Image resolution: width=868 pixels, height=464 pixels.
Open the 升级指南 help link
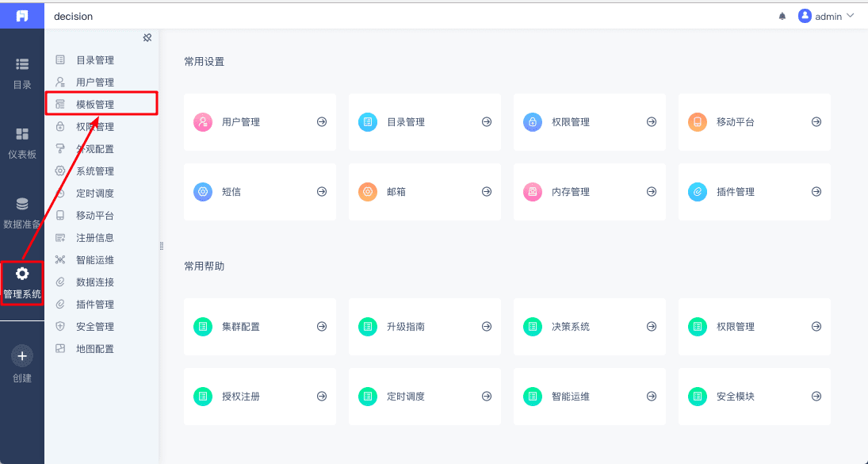pyautogui.click(x=424, y=327)
